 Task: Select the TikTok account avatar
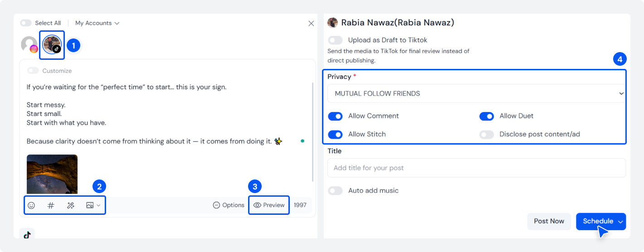click(52, 44)
